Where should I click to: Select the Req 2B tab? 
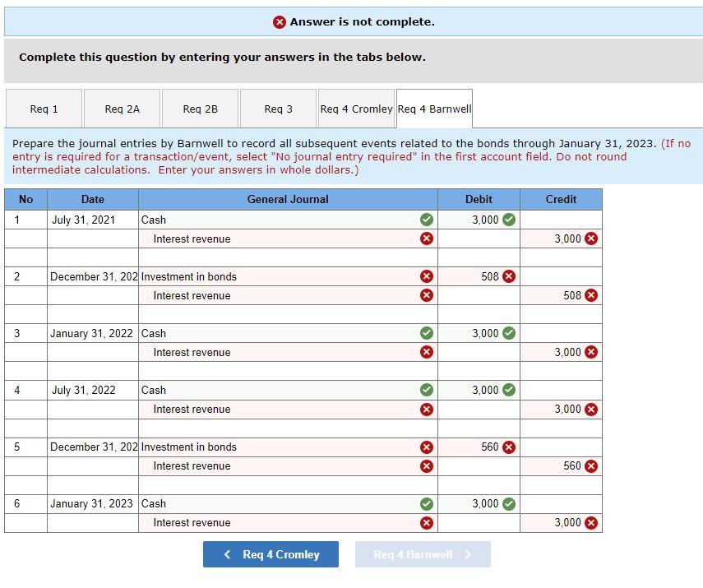click(x=201, y=108)
